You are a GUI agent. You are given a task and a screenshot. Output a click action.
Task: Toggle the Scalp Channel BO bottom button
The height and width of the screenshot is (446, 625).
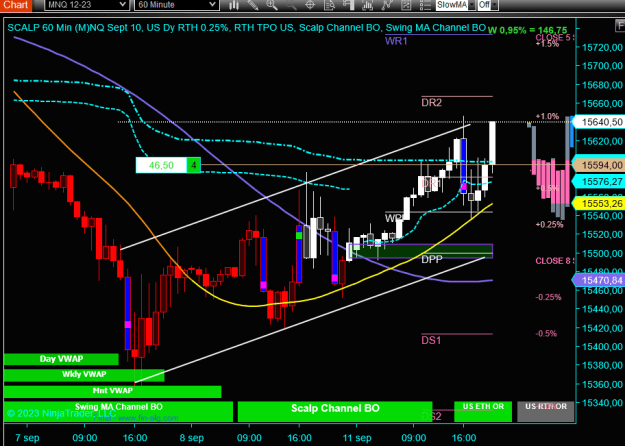(x=335, y=411)
